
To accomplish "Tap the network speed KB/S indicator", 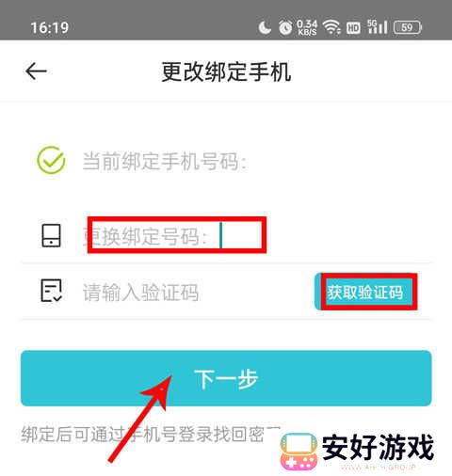I will 307,27.
